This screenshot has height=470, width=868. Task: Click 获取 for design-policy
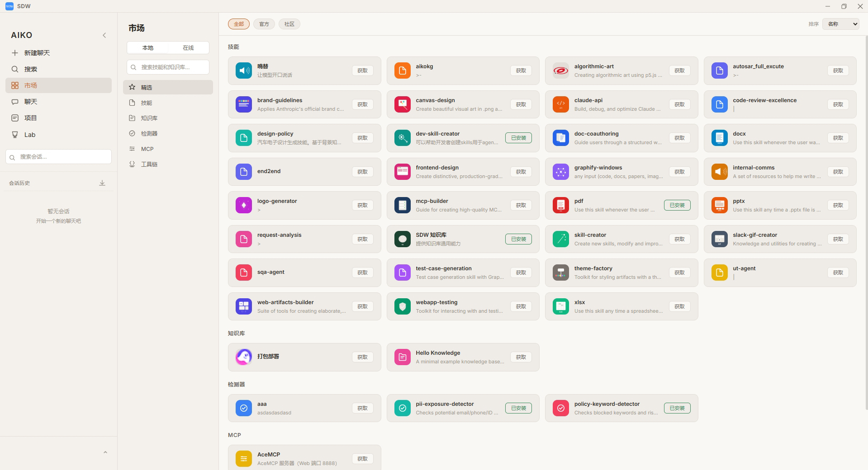[x=362, y=138]
